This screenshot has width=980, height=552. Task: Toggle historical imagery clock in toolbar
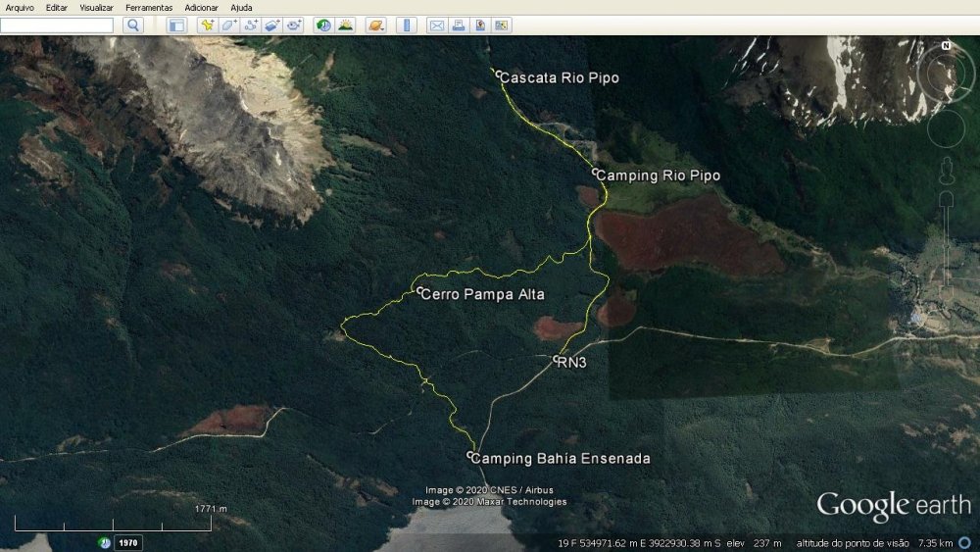point(323,25)
